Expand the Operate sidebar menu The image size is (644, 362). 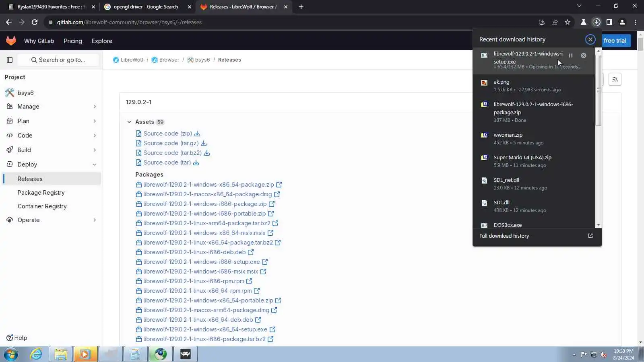pyautogui.click(x=52, y=220)
